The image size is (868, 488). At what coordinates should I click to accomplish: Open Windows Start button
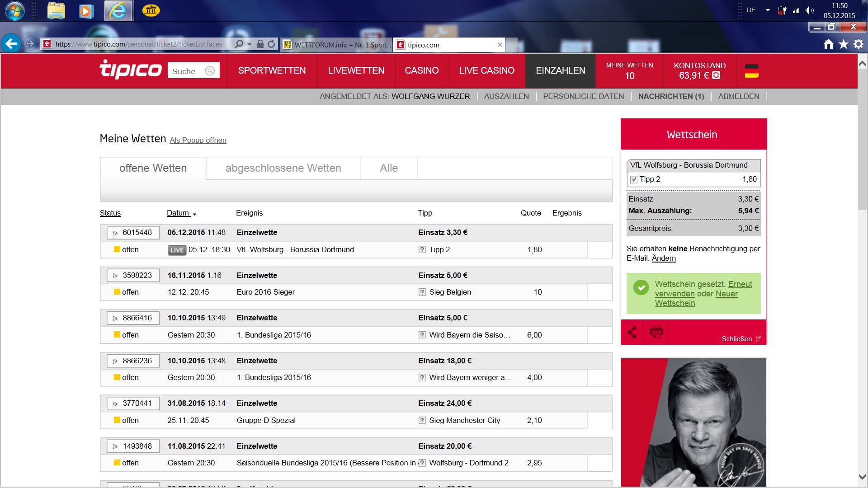click(x=15, y=11)
